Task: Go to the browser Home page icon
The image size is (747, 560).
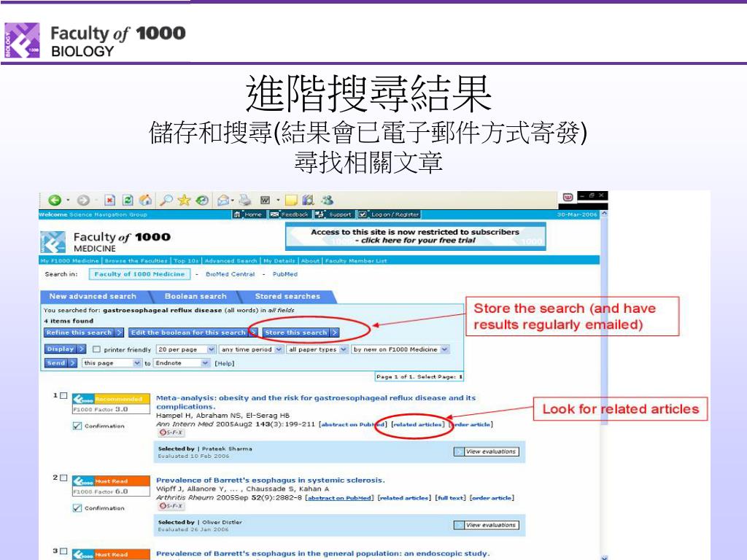Action: [146, 200]
